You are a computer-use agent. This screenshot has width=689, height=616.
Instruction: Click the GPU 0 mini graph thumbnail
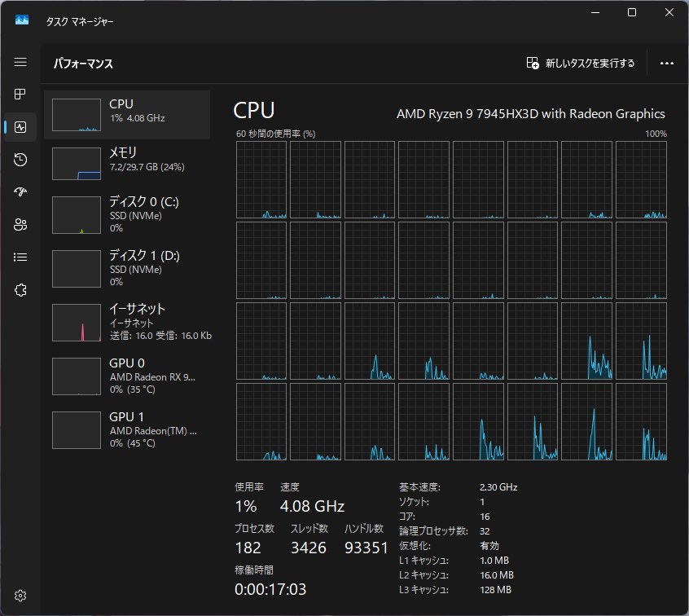pyautogui.click(x=77, y=376)
